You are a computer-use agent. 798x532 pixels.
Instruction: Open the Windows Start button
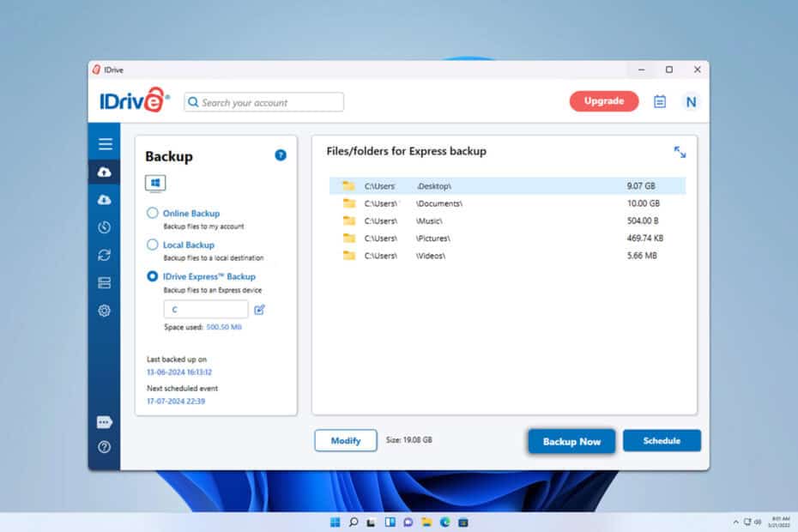tap(335, 523)
